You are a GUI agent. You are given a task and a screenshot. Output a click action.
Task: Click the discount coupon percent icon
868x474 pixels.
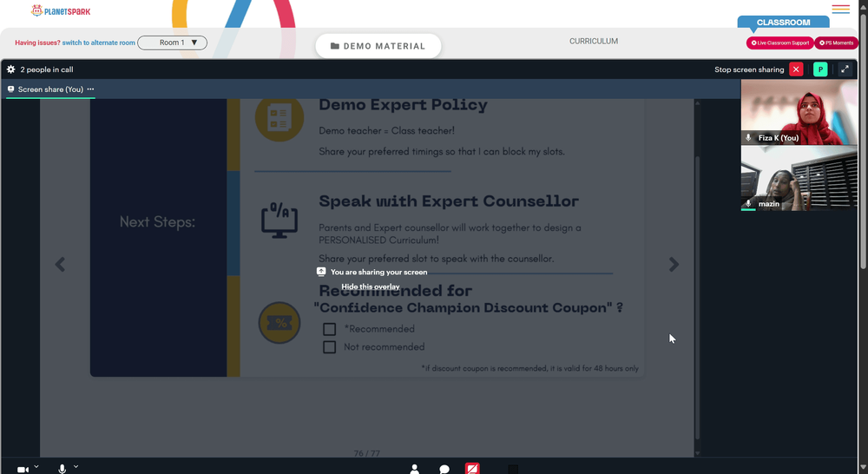tap(279, 323)
